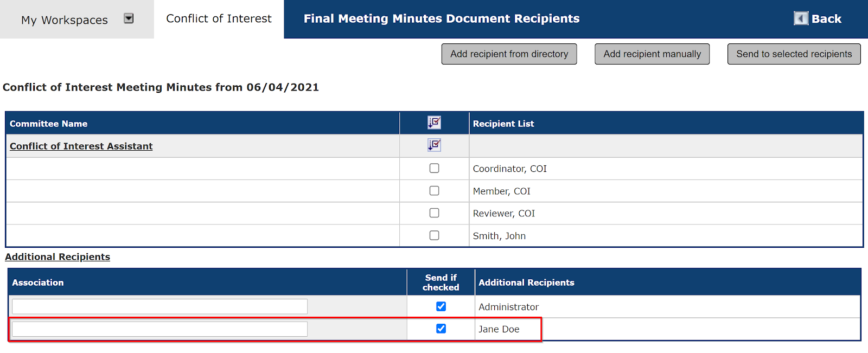The image size is (868, 353).
Task: Open My Workspaces dropdown arrow
Action: (x=129, y=18)
